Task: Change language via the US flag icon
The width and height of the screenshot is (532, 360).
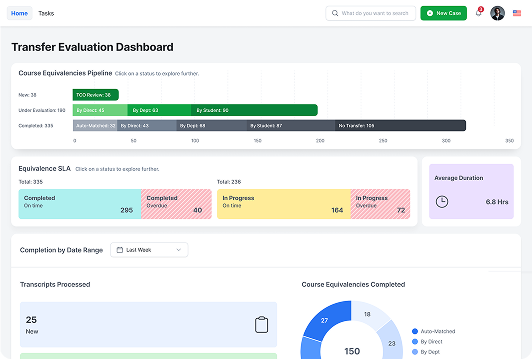Action: [x=517, y=13]
